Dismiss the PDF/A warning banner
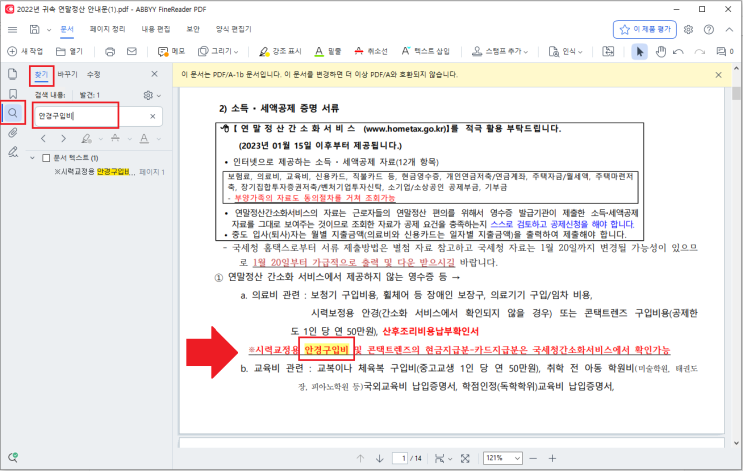Viewport: 743px width, 471px height. 719,75
